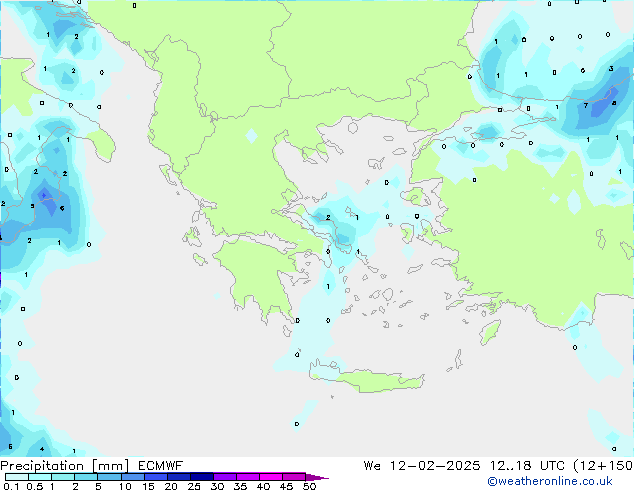The image size is (634, 490).
Task: Click the '20' legend tick label
Action: click(x=171, y=486)
